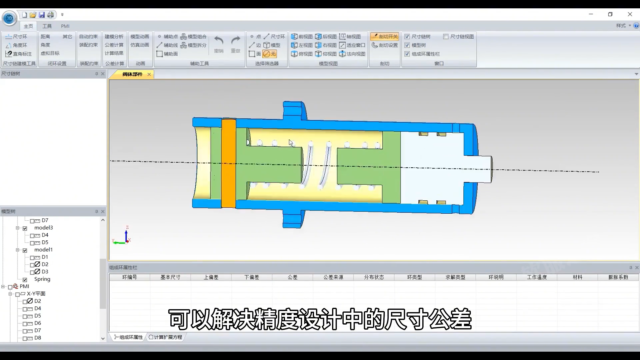640x360 pixels.
Task: Collapse the model1 tree node
Action: (x=18, y=250)
